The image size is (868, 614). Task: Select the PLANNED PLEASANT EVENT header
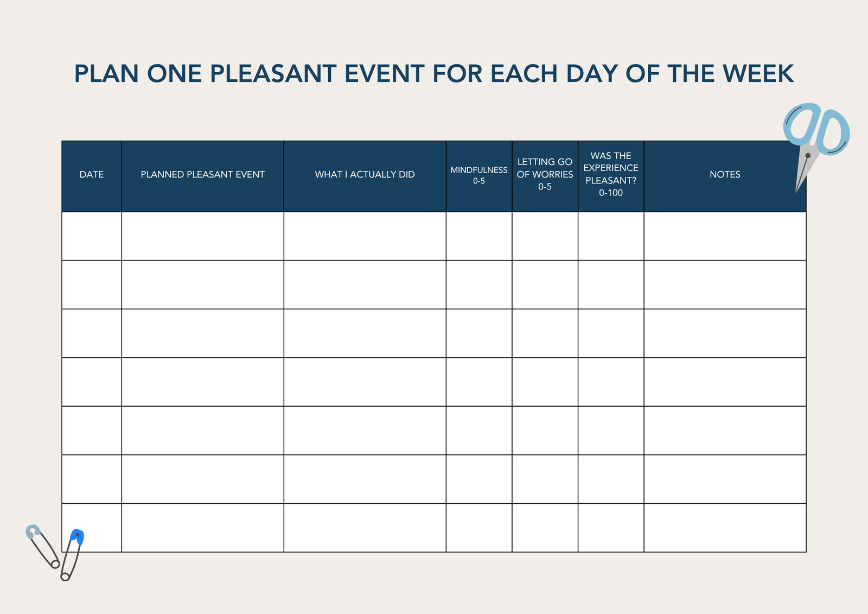[x=202, y=175]
